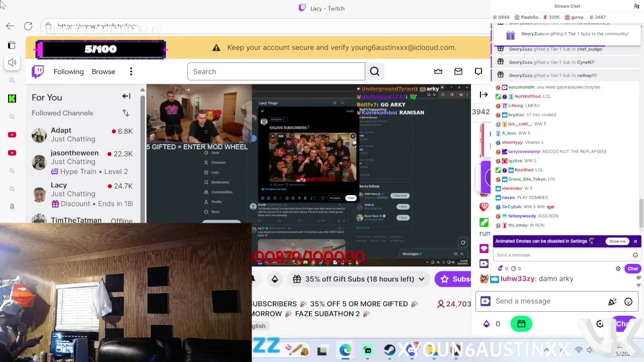Click the magnifier search button
This screenshot has height=362, width=644.
click(374, 71)
